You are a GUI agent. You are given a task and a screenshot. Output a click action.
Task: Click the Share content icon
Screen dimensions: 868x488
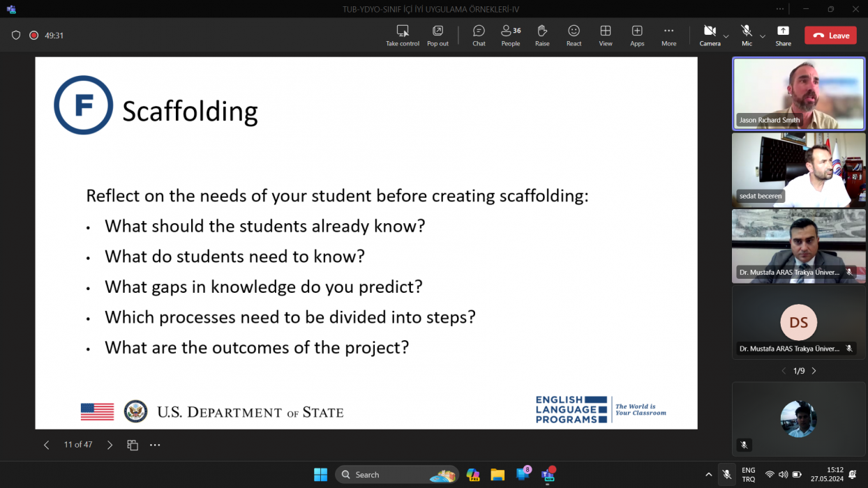(783, 31)
